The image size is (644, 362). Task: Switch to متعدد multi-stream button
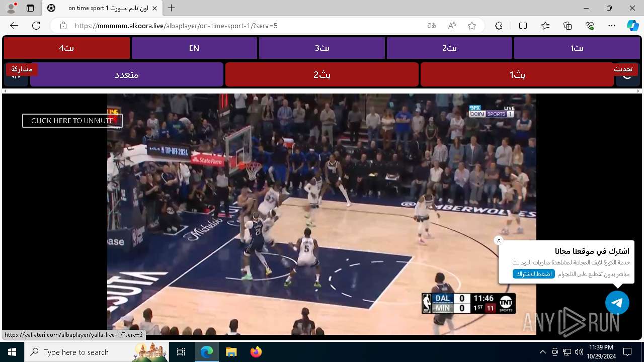(x=127, y=74)
